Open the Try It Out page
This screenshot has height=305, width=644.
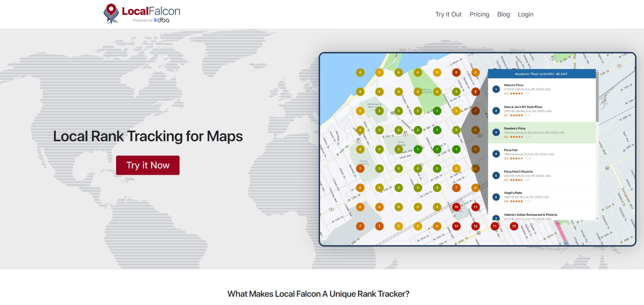pyautogui.click(x=448, y=14)
